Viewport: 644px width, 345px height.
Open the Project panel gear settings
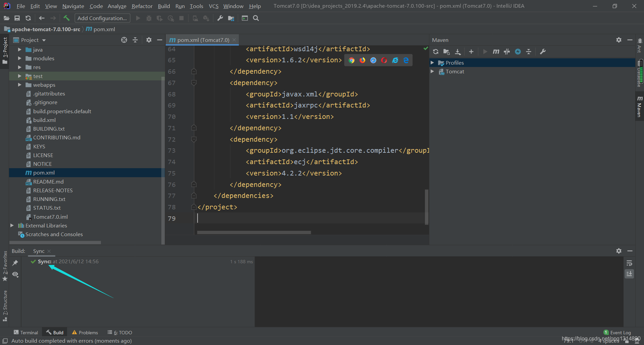149,40
